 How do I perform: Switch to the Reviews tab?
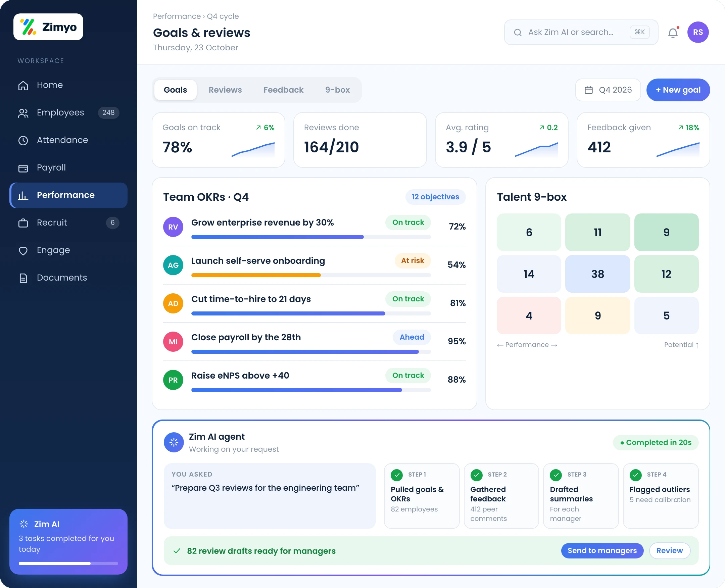coord(225,90)
